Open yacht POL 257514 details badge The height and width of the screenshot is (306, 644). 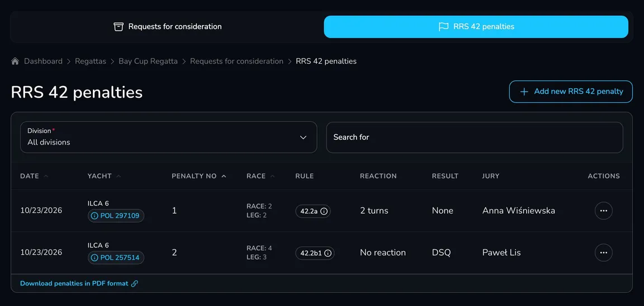(116, 257)
